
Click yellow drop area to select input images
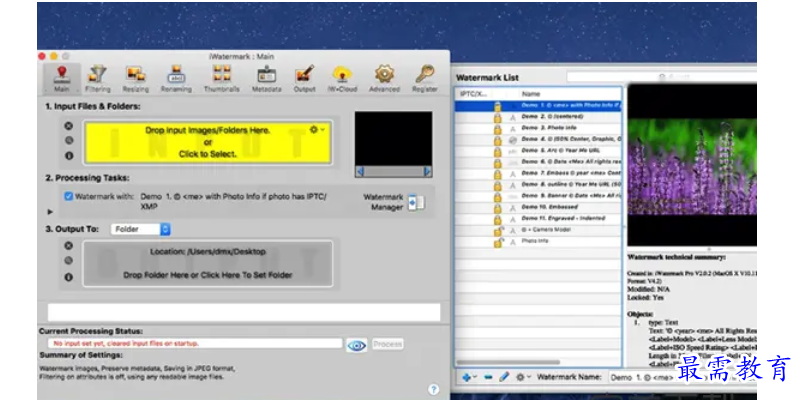click(x=208, y=142)
